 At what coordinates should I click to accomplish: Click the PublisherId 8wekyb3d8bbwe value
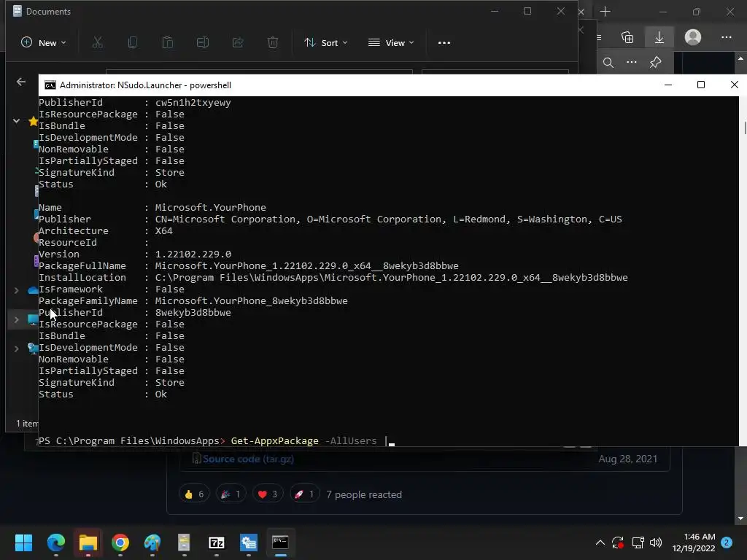193,313
